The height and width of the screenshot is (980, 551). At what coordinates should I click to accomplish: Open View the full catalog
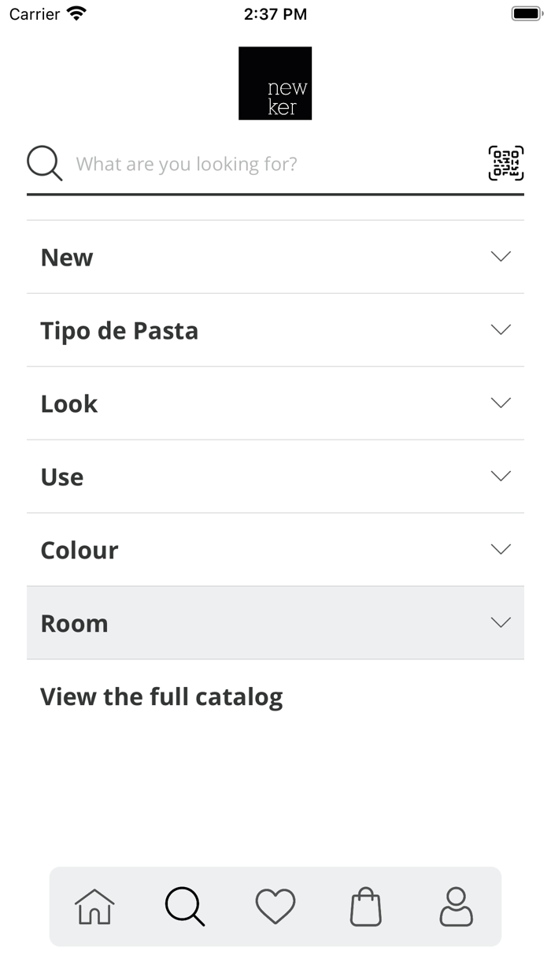point(161,697)
